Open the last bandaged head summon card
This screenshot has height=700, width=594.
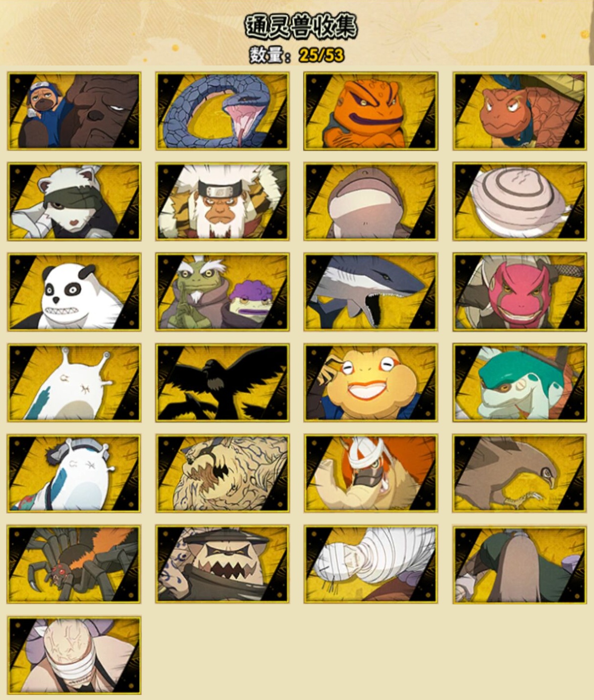[74, 655]
